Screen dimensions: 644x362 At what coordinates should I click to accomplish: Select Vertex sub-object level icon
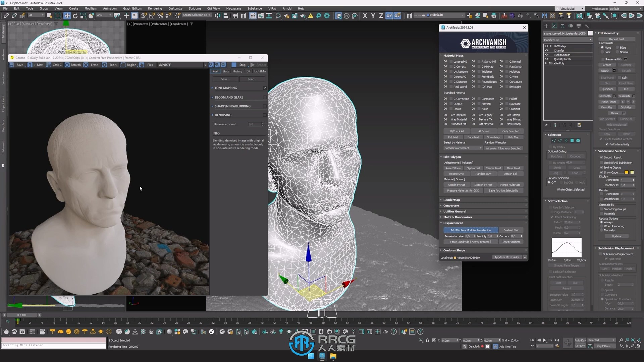coord(554,141)
